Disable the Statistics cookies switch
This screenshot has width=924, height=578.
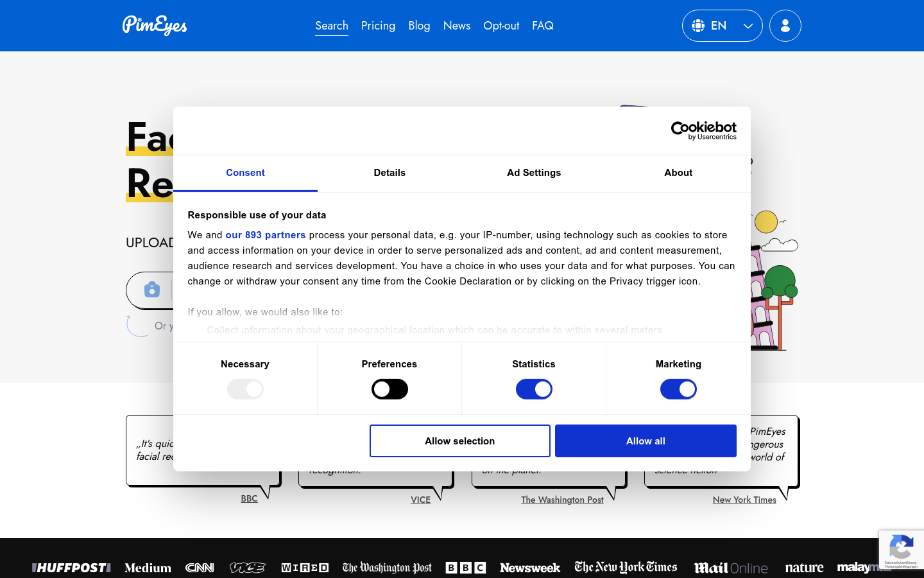pos(534,389)
